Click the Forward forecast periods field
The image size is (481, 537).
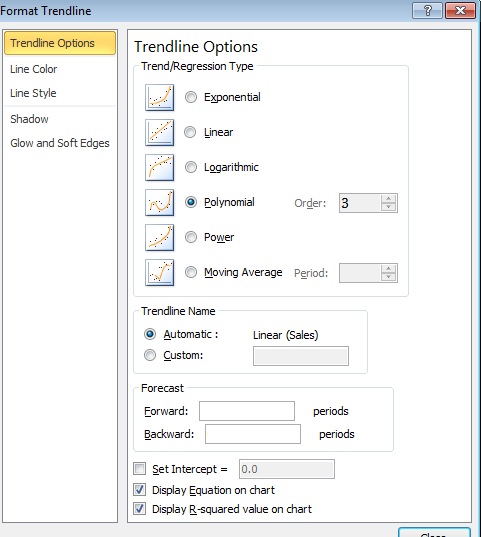(x=247, y=411)
